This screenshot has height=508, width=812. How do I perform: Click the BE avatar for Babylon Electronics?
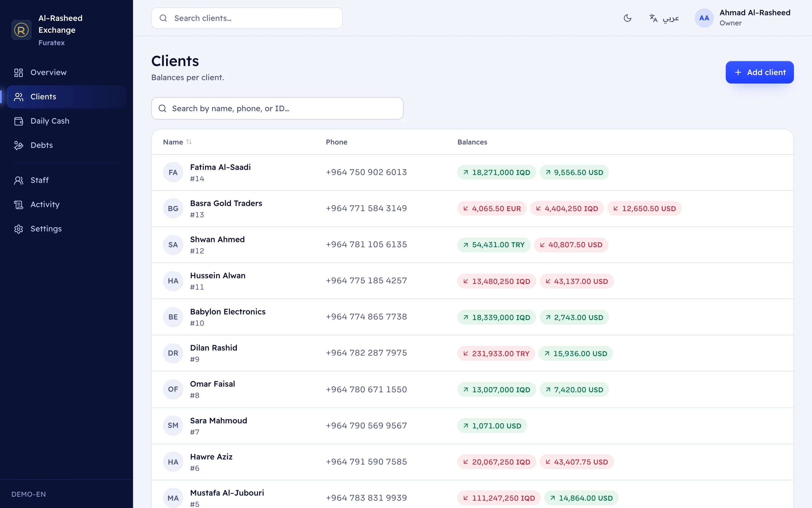pos(173,317)
